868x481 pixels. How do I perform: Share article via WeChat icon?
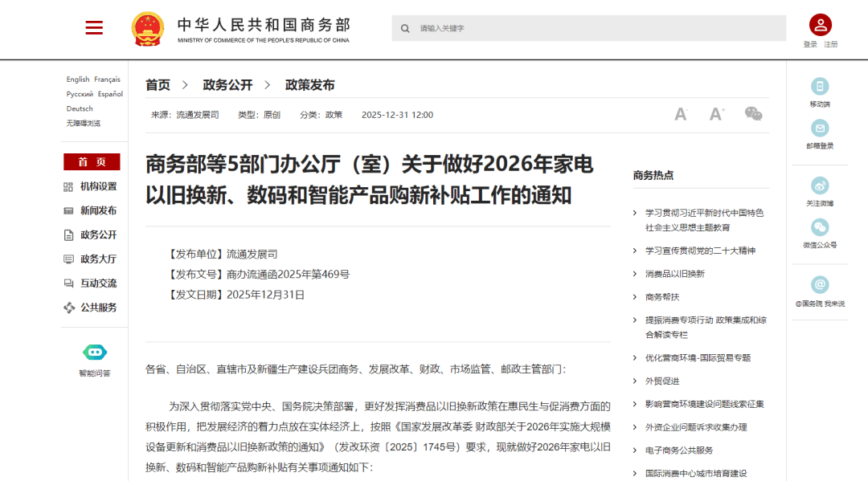(x=753, y=114)
